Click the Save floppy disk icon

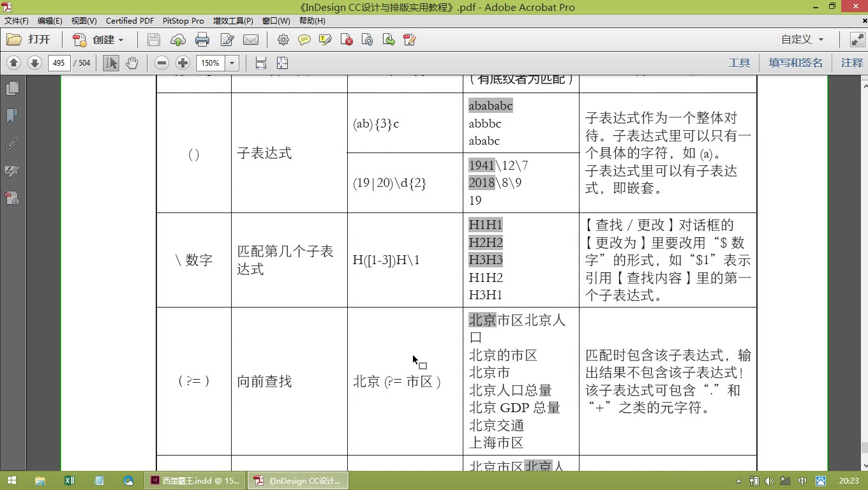pos(153,40)
